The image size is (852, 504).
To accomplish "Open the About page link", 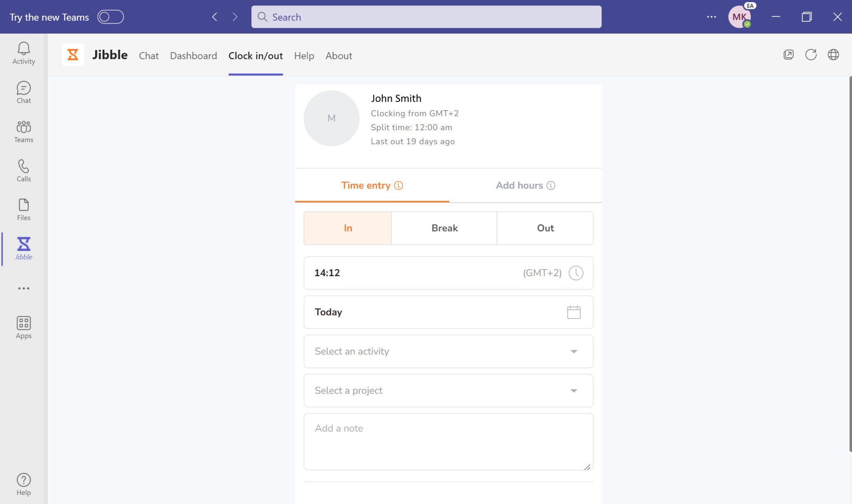I will [x=339, y=55].
